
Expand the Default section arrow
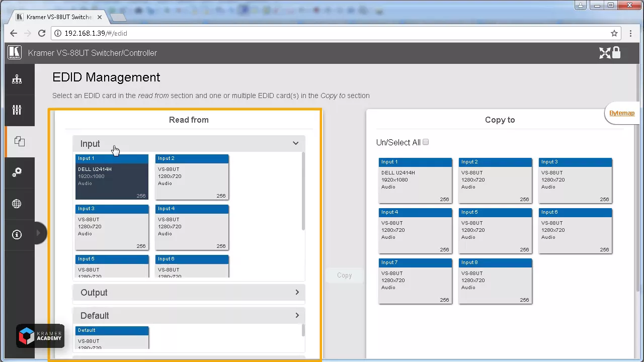[x=297, y=316]
